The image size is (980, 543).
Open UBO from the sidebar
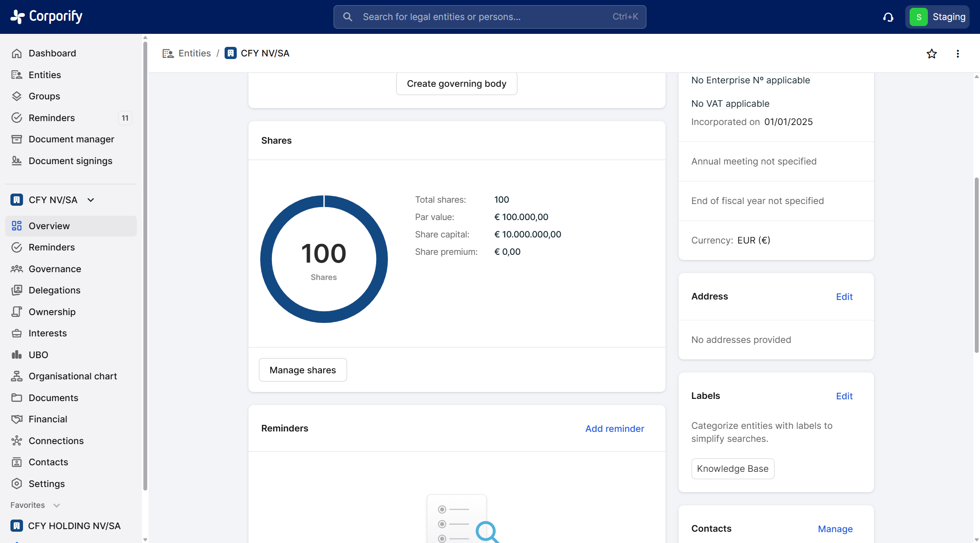38,355
